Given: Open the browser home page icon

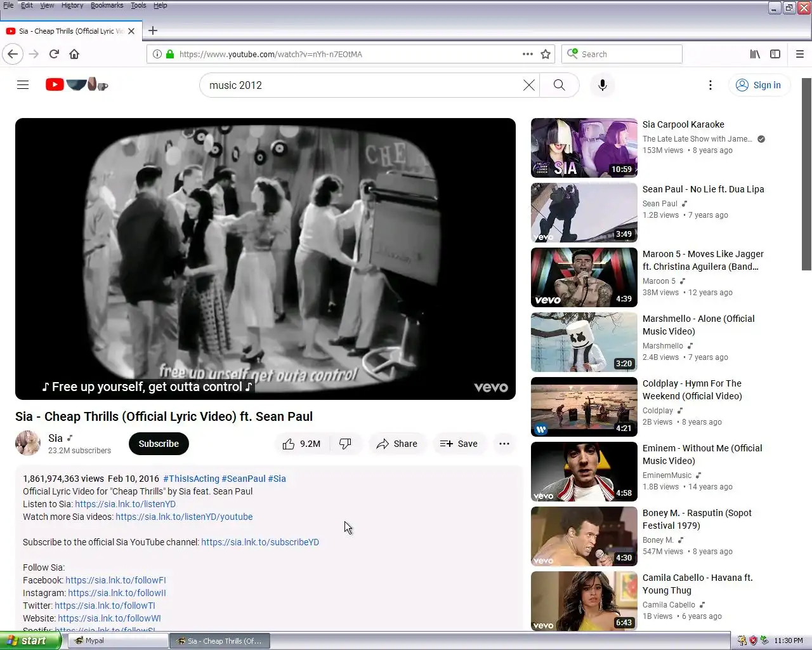Looking at the screenshot, I should (x=74, y=54).
